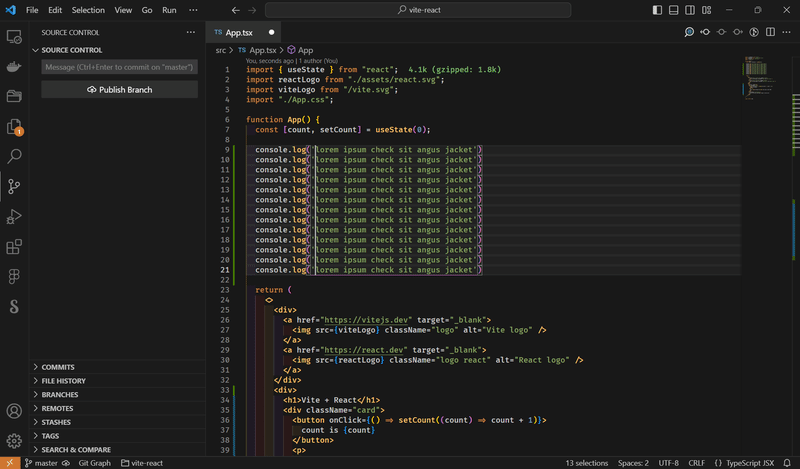The width and height of the screenshot is (800, 469).
Task: Focus the vite-react command center search
Action: [x=418, y=10]
